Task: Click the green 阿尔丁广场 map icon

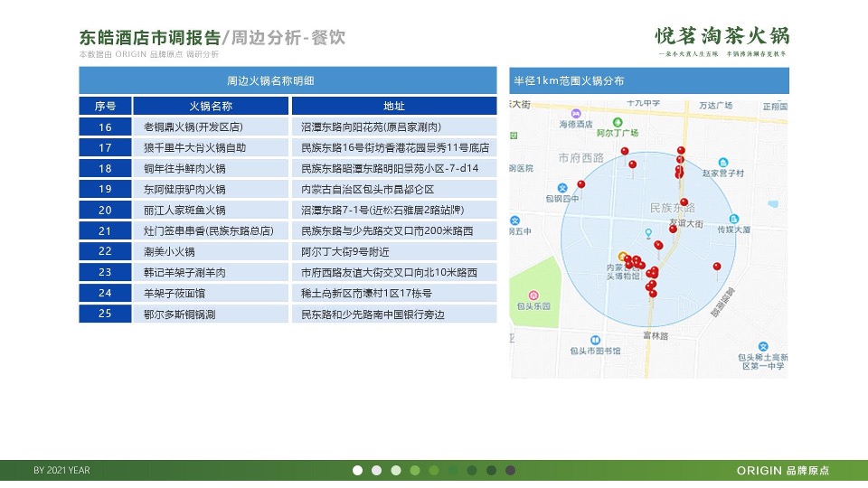Action: pos(618,122)
